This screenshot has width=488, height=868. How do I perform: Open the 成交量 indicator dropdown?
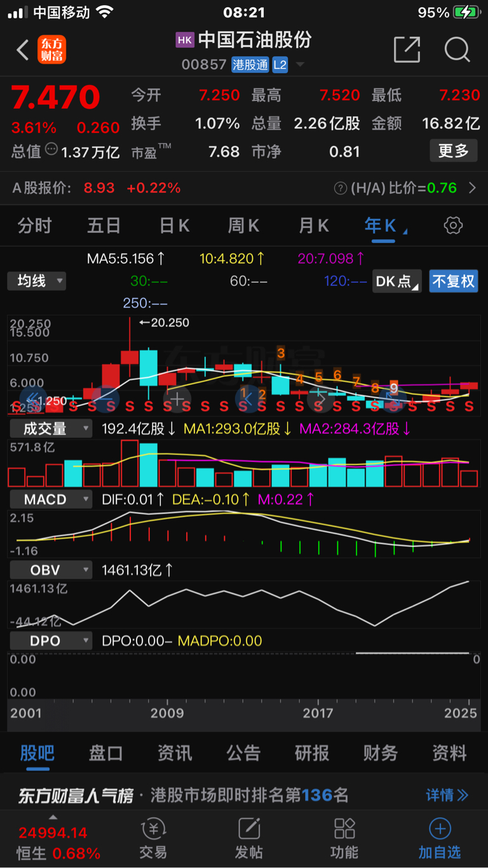[x=51, y=429]
